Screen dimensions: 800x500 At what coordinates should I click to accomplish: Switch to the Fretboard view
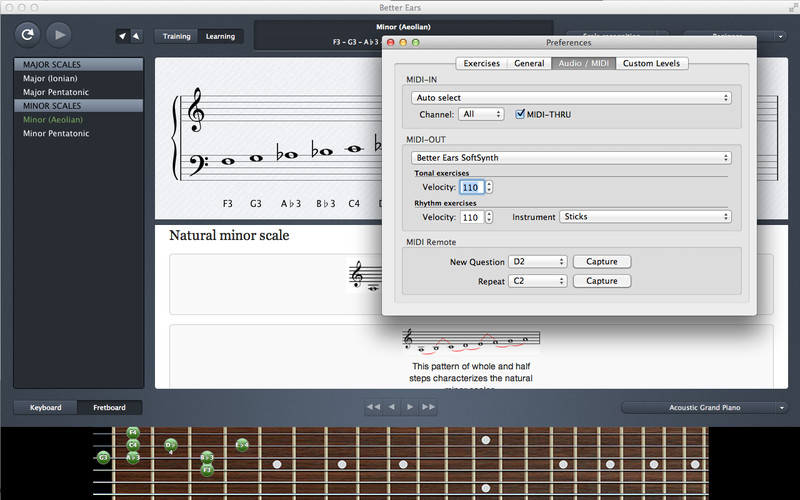109,407
